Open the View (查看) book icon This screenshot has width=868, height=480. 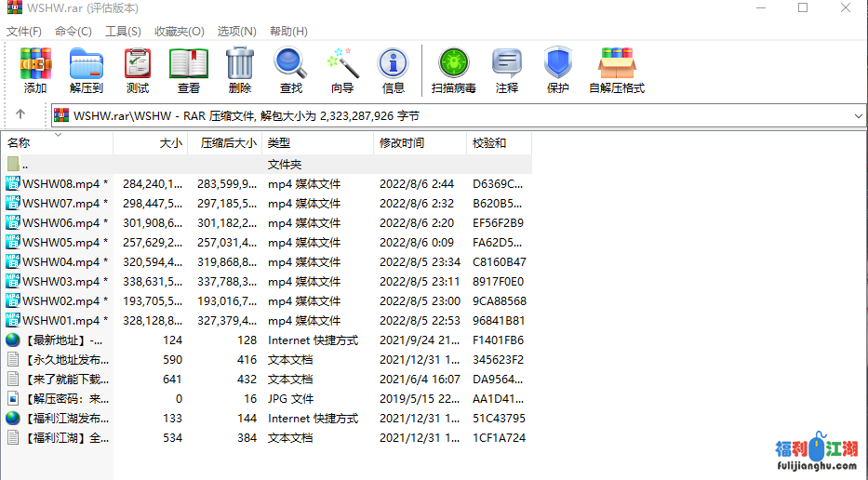coord(189,70)
